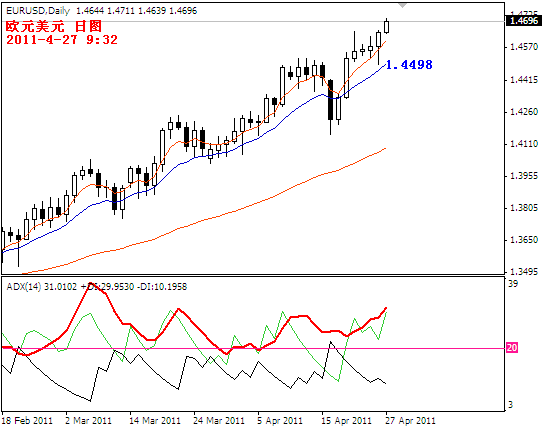The image size is (550, 433).
Task: Click the 14 Mar 2011 date label
Action: pos(155,420)
